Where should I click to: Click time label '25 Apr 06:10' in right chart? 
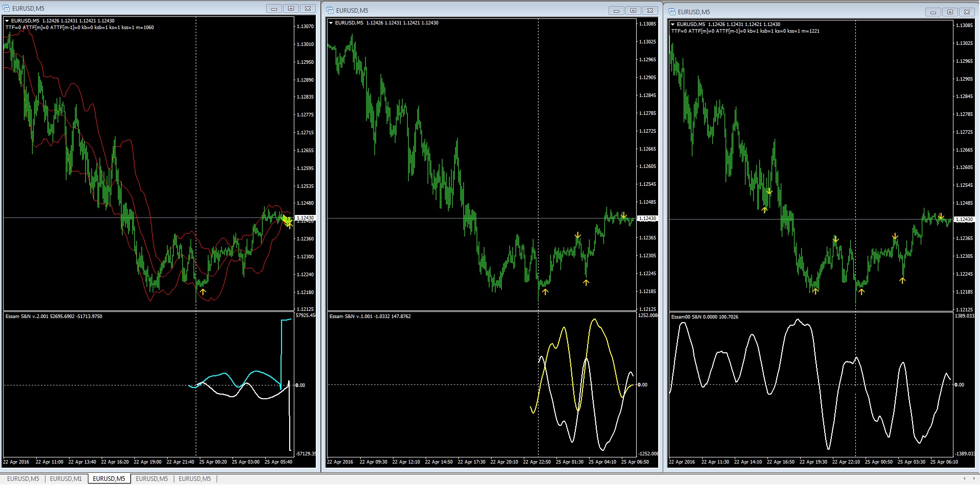pos(944,462)
